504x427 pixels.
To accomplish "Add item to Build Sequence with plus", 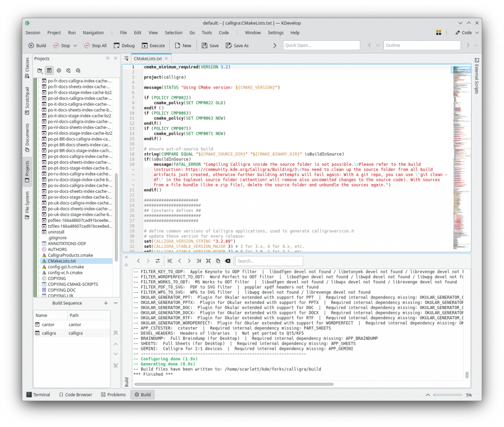I will (x=106, y=303).
